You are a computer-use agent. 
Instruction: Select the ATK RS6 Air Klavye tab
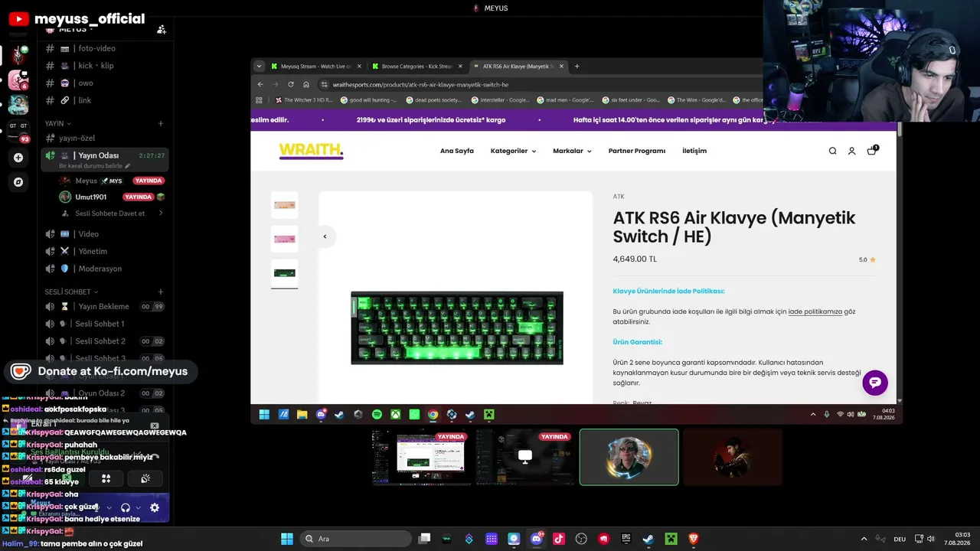518,67
